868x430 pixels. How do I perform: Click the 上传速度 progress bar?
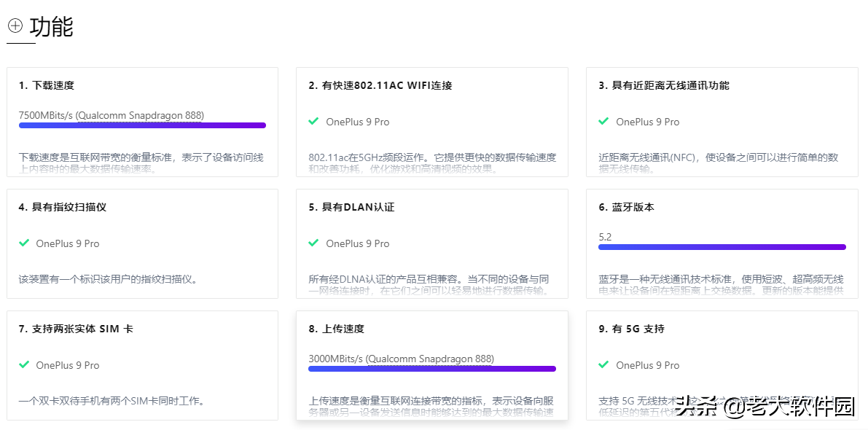tap(431, 369)
